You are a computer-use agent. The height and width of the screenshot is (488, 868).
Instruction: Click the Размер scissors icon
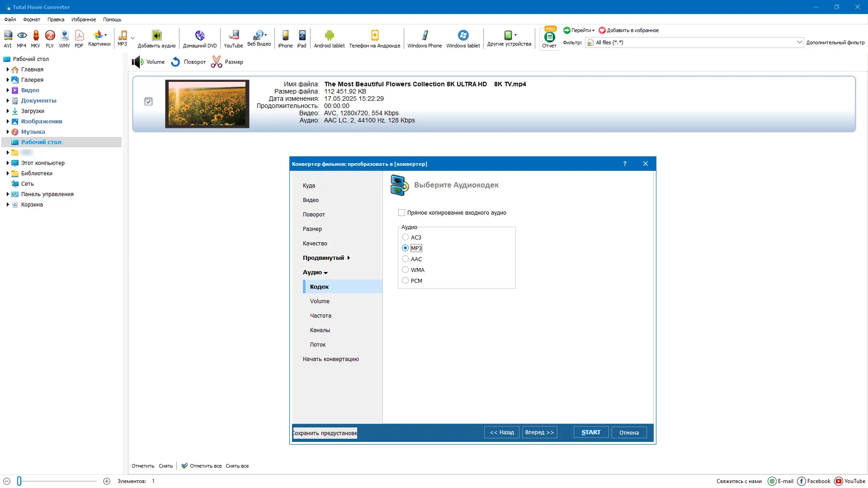[x=217, y=62]
